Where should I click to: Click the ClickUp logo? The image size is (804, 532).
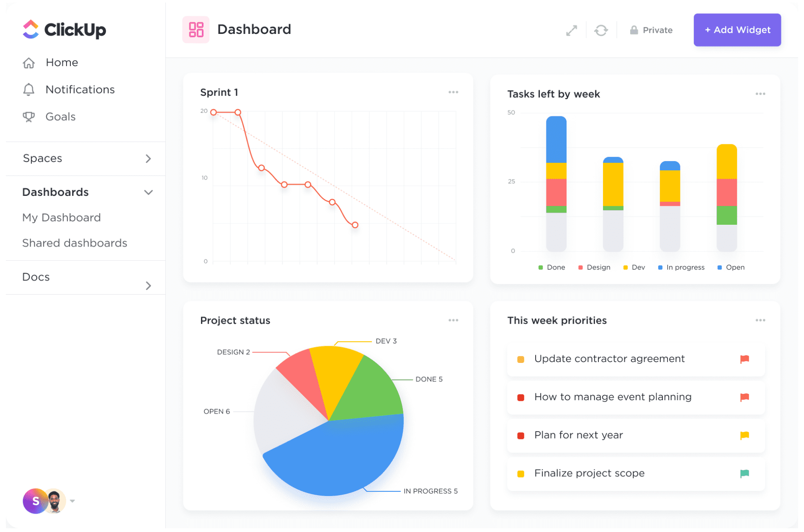64,30
